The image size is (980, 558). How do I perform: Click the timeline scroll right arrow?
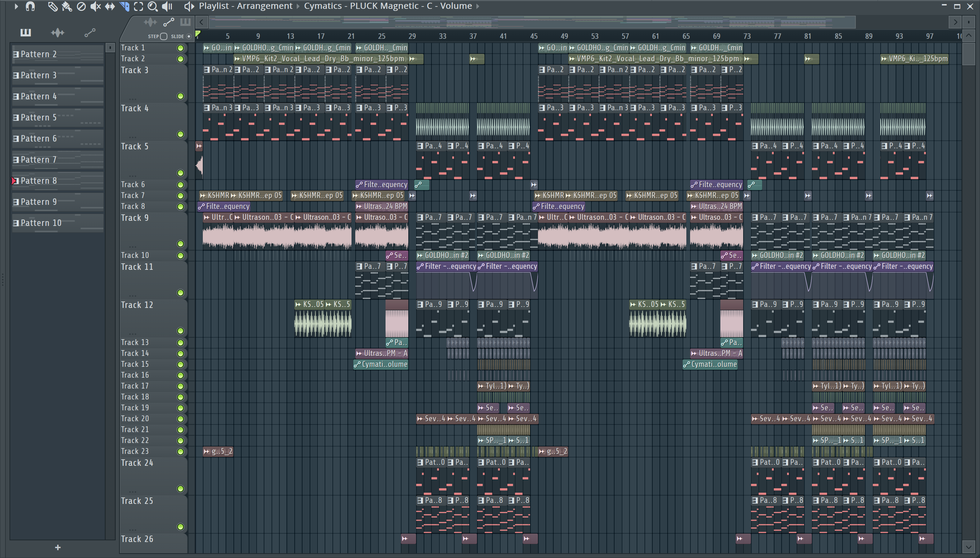[x=955, y=22]
